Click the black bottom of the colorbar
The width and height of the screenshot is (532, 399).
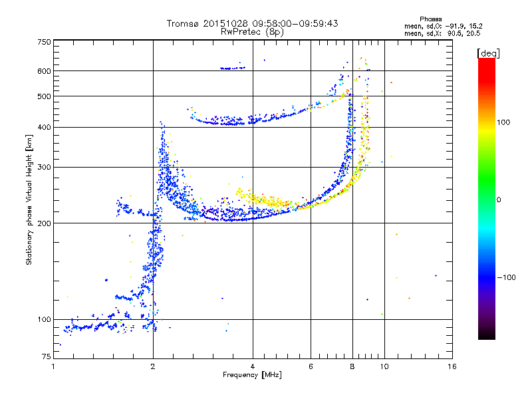pyautogui.click(x=487, y=334)
